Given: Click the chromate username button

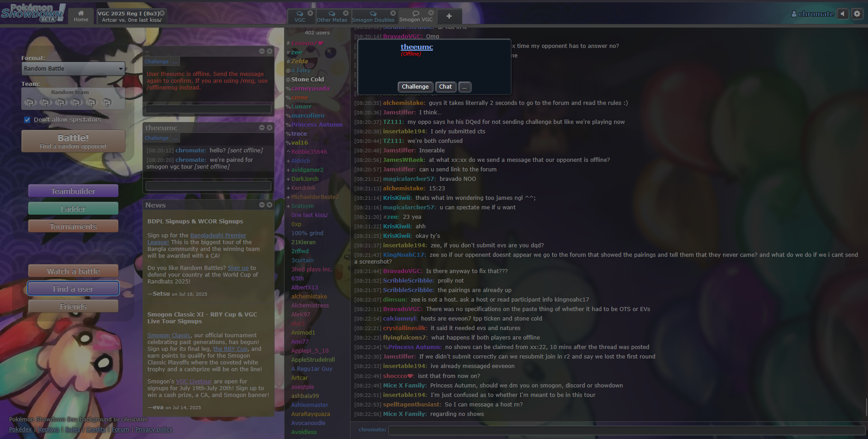Looking at the screenshot, I should [812, 14].
